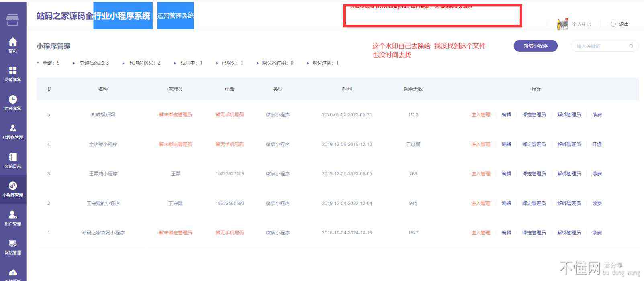Open 网站管理 sidebar icon
644x281 pixels.
pyautogui.click(x=13, y=244)
